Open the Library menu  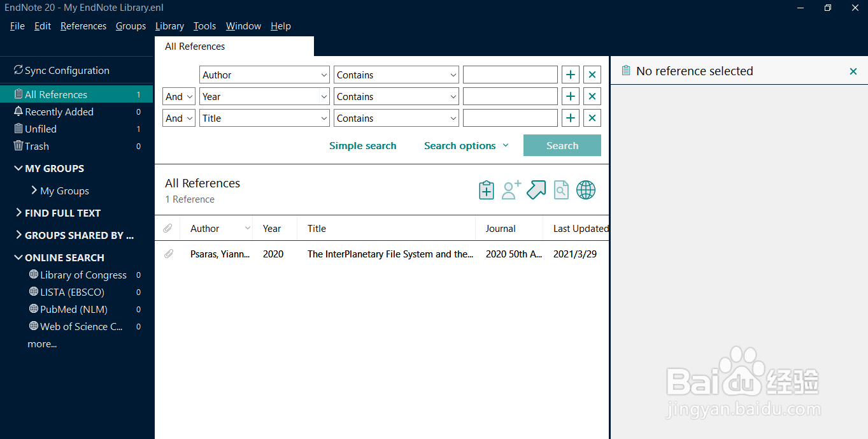pos(169,26)
